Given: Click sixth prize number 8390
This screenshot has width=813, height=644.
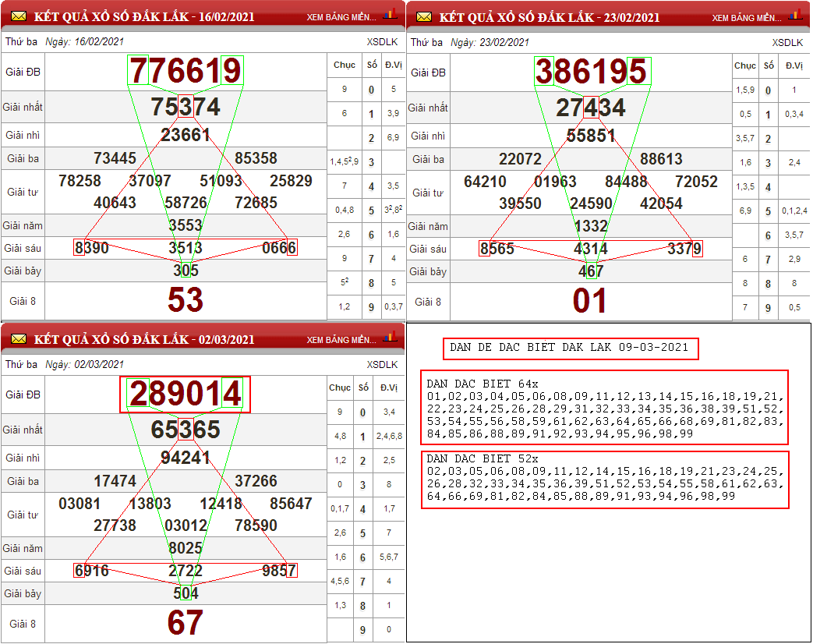Looking at the screenshot, I should [x=92, y=248].
